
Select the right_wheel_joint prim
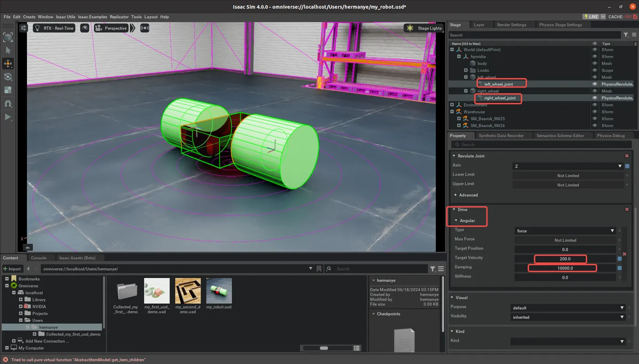click(500, 98)
